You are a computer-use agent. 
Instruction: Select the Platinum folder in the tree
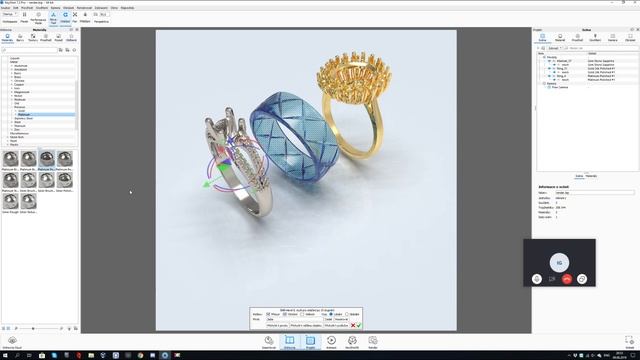24,115
